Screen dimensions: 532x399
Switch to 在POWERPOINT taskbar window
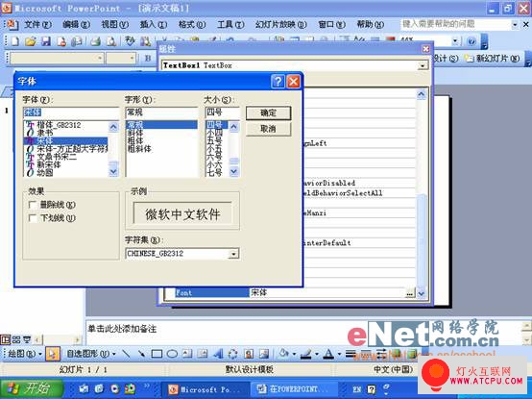(x=294, y=389)
